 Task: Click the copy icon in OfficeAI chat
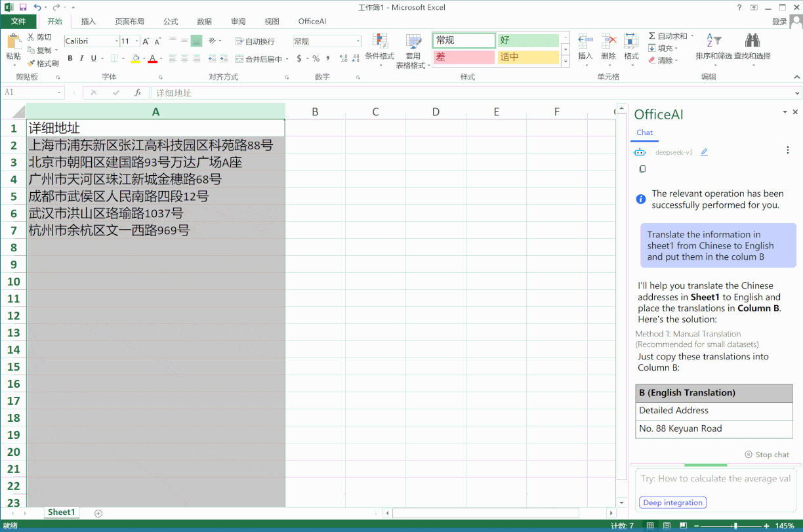point(642,169)
